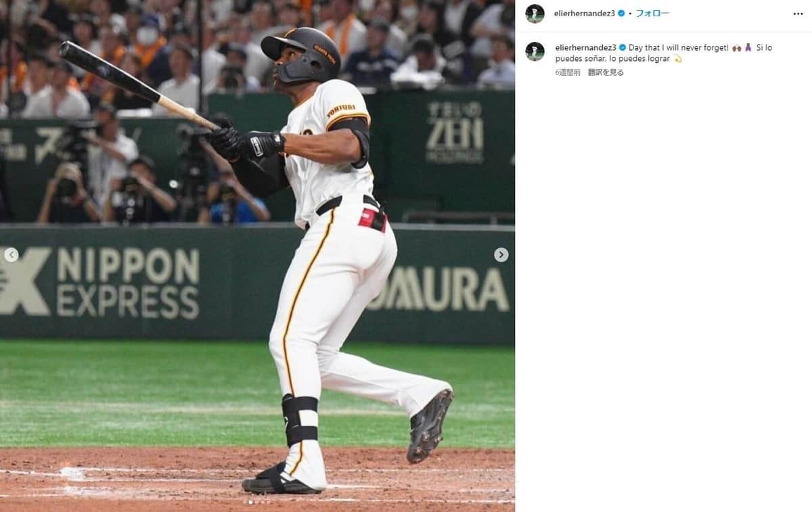
Task: Open the 6週間前 timestamp link
Action: [567, 72]
